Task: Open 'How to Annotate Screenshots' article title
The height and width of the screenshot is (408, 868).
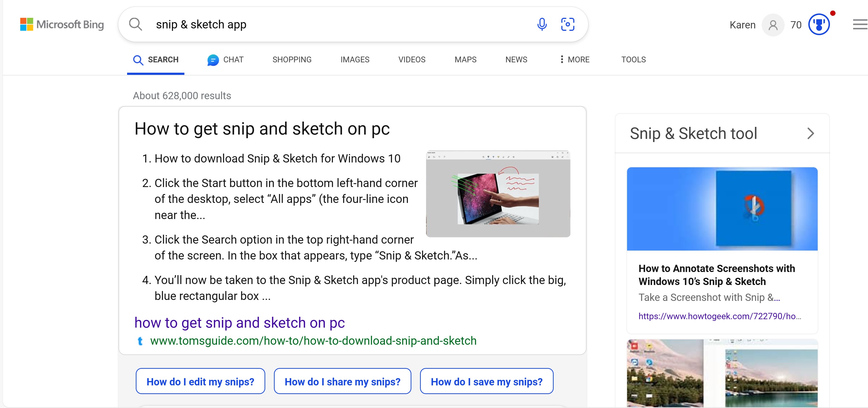Action: click(717, 275)
